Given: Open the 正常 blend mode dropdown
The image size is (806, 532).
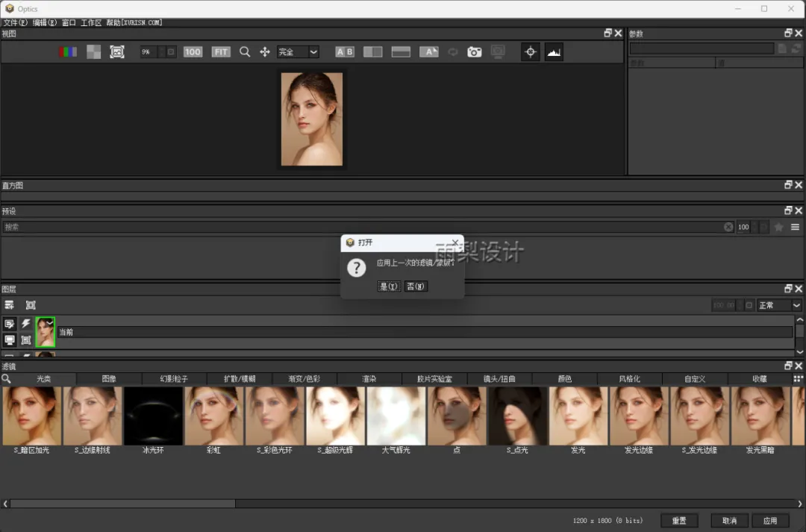Looking at the screenshot, I should pyautogui.click(x=779, y=305).
